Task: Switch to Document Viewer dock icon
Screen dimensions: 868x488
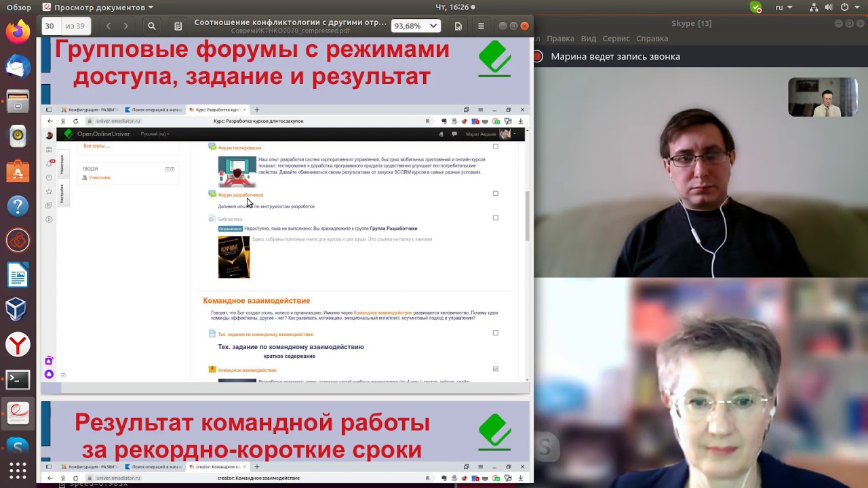Action: pos(18,414)
